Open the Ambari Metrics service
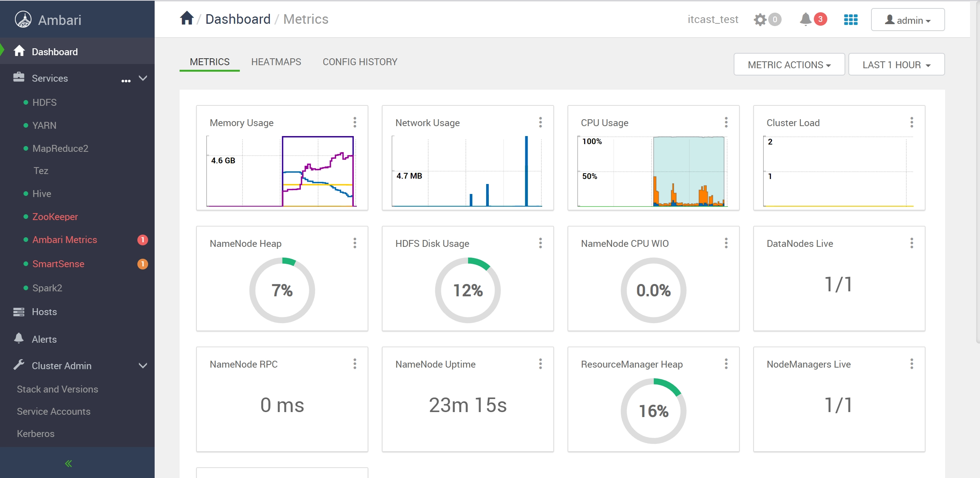Viewport: 980px width, 478px height. click(65, 240)
